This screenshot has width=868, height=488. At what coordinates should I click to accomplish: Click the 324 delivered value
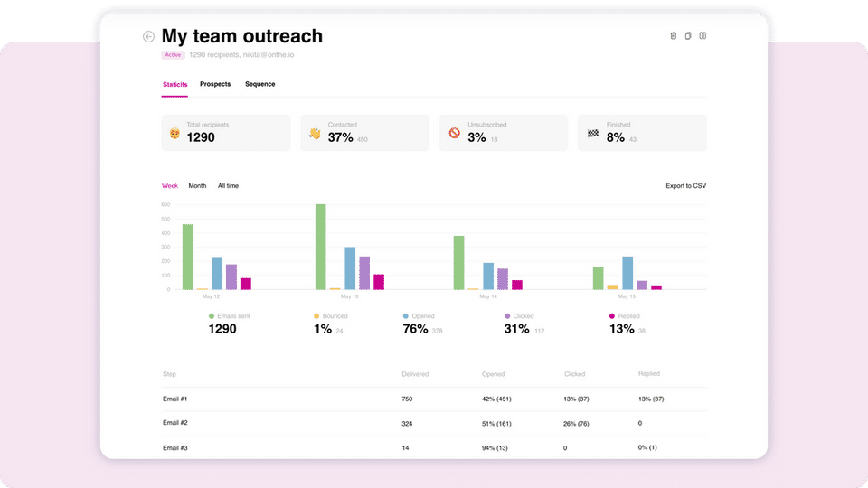point(407,424)
